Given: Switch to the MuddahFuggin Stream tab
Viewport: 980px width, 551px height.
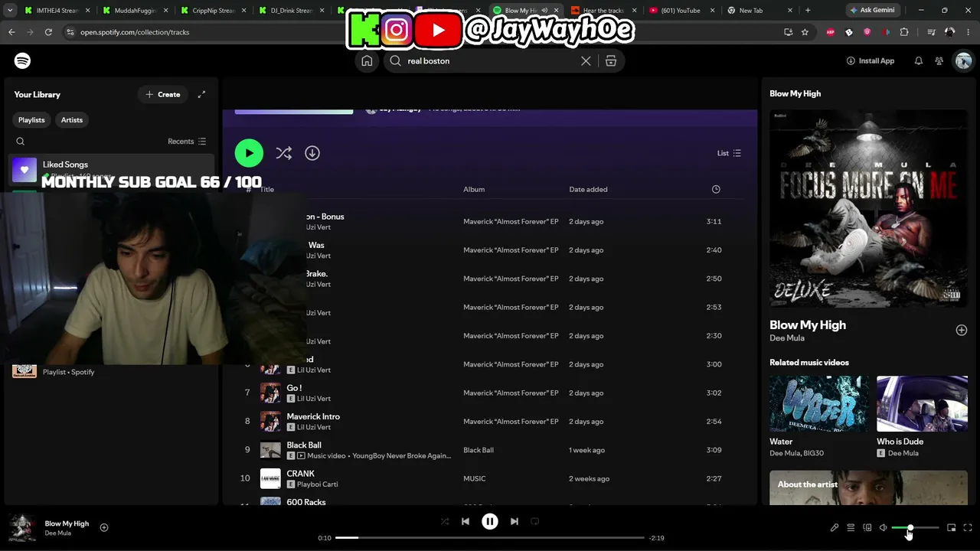Looking at the screenshot, I should [x=134, y=11].
